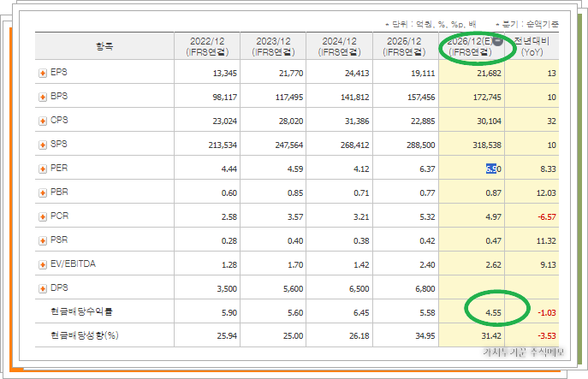Screen dimensions: 588x379
Task: Select the 2025/12 column header
Action: coord(404,46)
